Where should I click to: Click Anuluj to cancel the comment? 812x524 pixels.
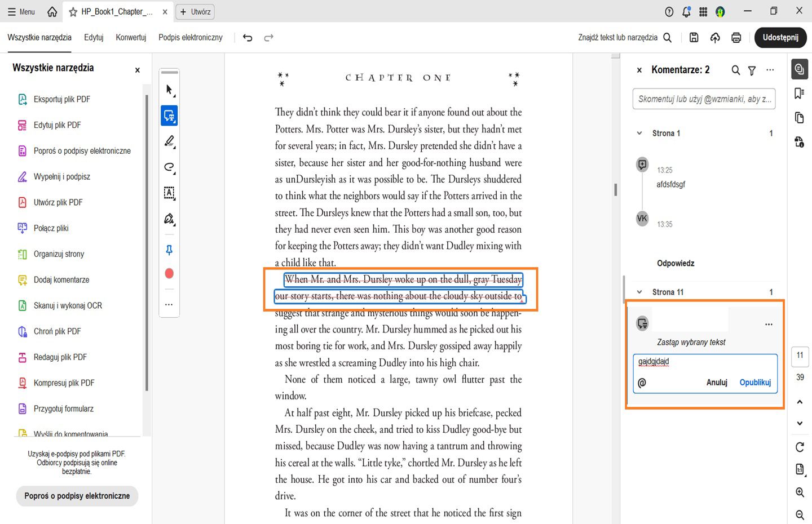717,383
